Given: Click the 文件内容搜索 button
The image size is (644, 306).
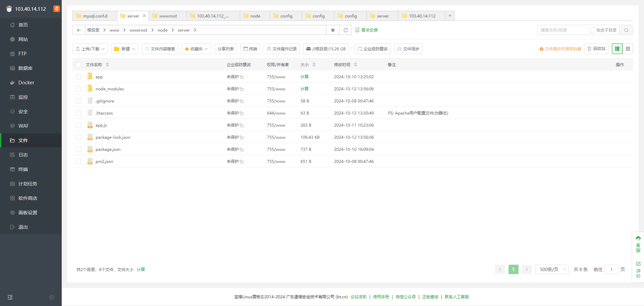Looking at the screenshot, I should (160, 49).
